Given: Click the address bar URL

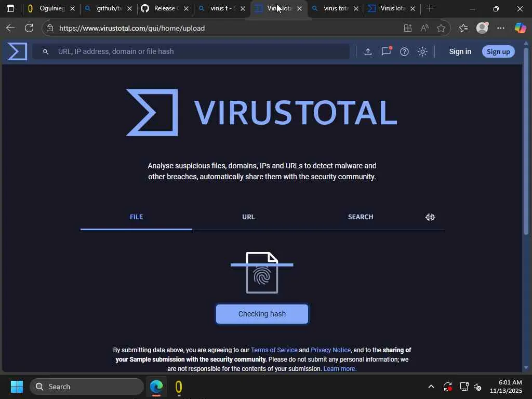Looking at the screenshot, I should 132,28.
